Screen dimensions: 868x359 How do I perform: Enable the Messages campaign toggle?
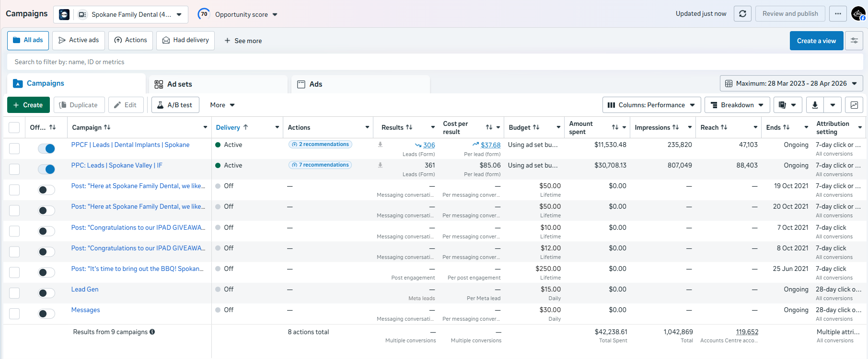point(46,314)
